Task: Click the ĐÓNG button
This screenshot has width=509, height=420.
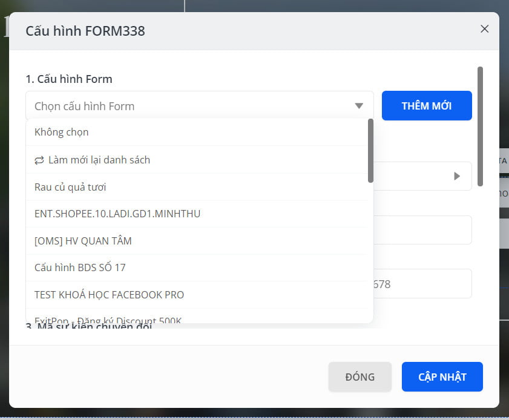Action: [360, 377]
